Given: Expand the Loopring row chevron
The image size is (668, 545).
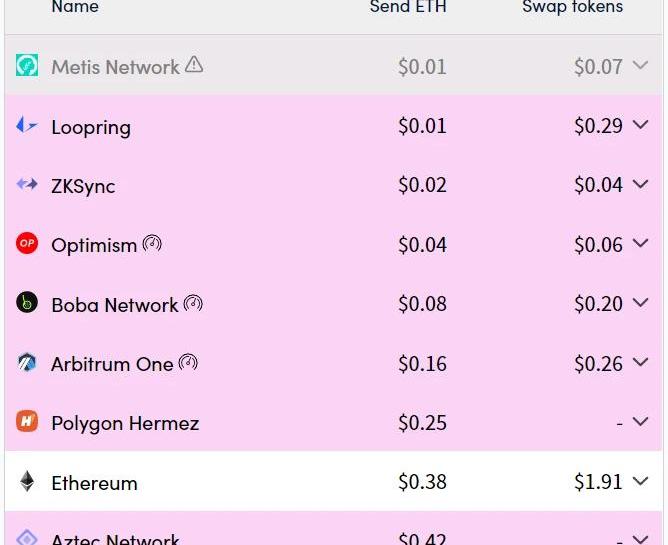Looking at the screenshot, I should pos(640,124).
